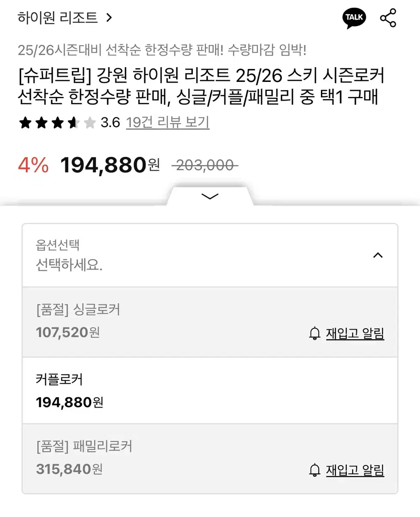Tap the bell icon for 패밀리로커 restock
420x517 pixels.
(315, 470)
